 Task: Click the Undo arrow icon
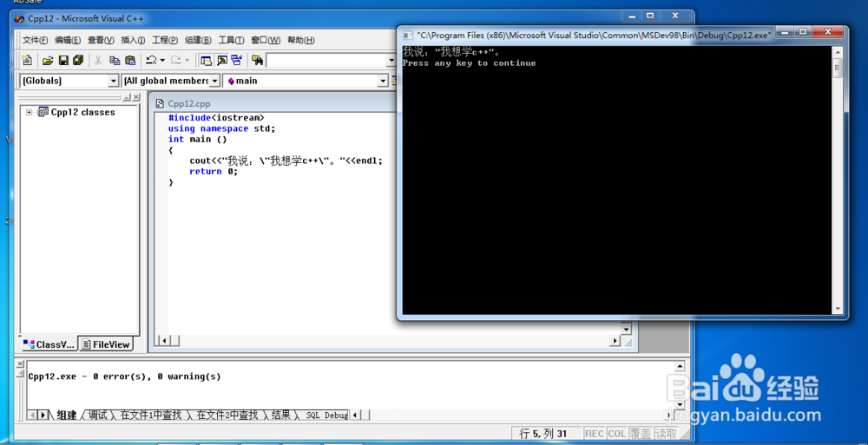pos(150,60)
